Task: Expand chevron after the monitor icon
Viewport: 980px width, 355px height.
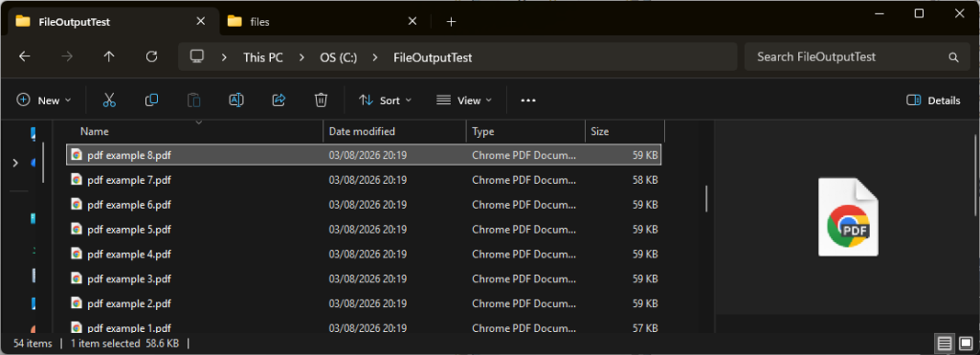Action: (224, 57)
